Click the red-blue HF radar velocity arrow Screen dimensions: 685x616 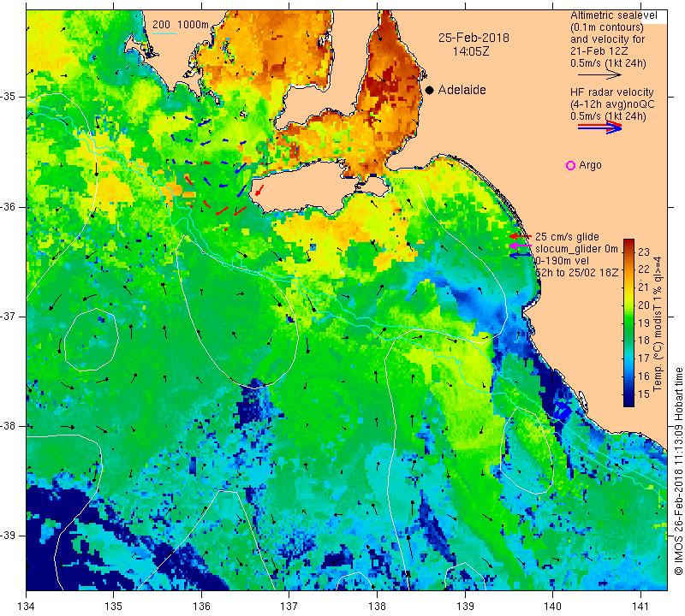coord(599,127)
